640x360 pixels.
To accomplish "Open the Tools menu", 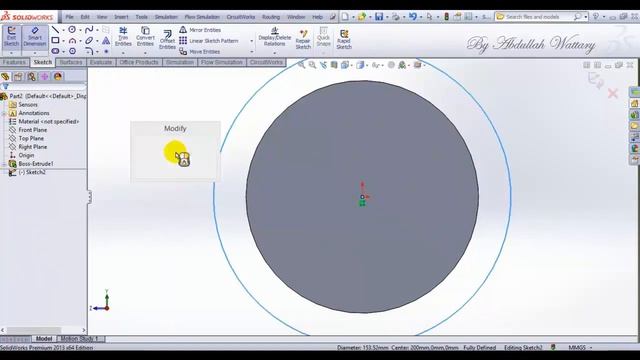I will [x=141, y=17].
